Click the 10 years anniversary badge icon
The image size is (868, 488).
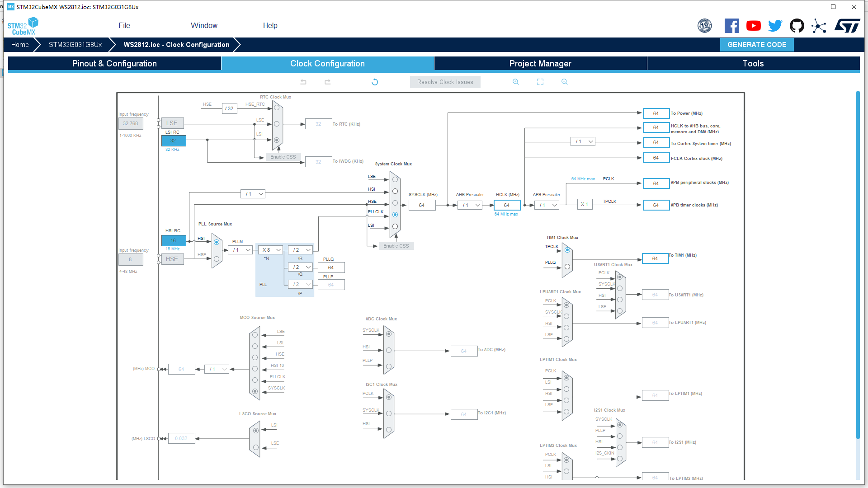click(704, 26)
